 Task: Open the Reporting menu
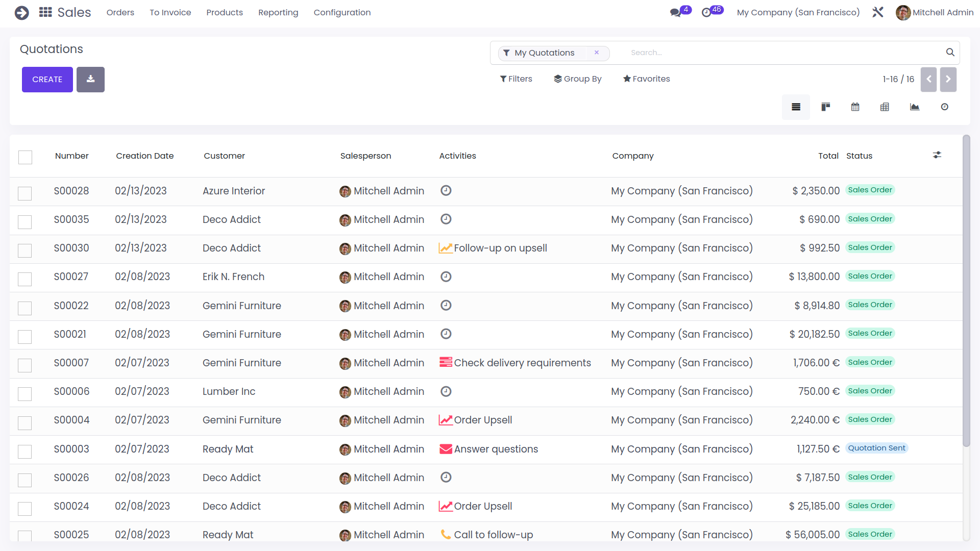click(278, 12)
